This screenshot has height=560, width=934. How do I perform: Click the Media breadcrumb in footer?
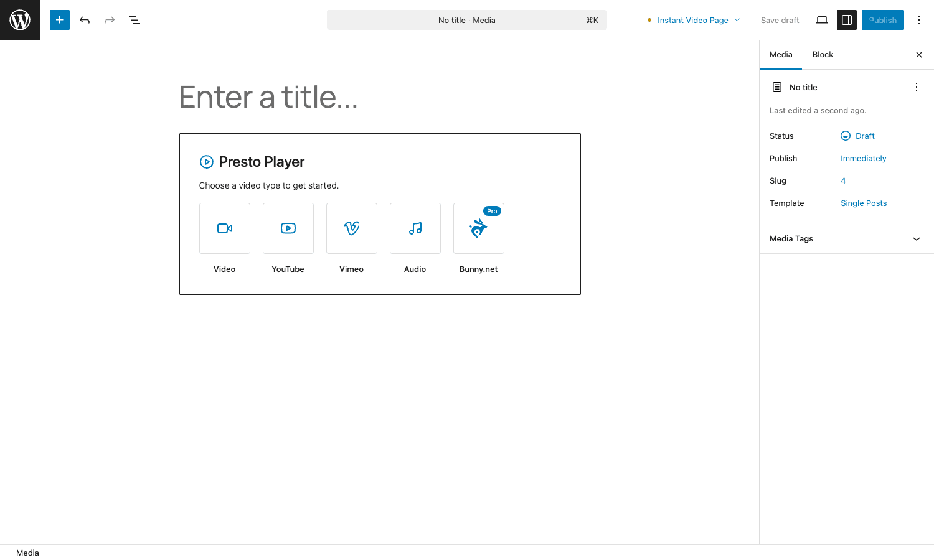pyautogui.click(x=27, y=553)
